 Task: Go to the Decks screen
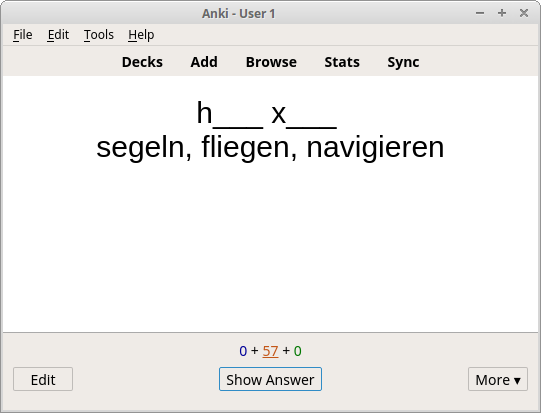tap(142, 62)
